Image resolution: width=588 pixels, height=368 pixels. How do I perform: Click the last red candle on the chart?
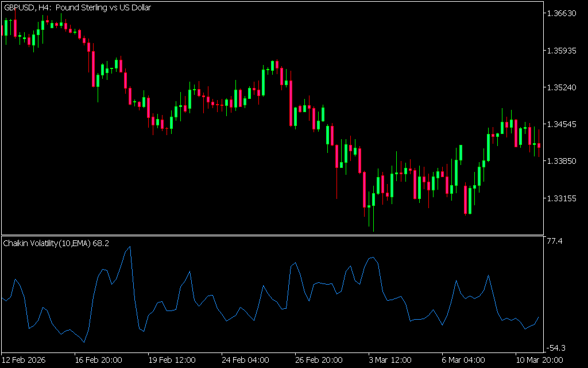coord(539,145)
